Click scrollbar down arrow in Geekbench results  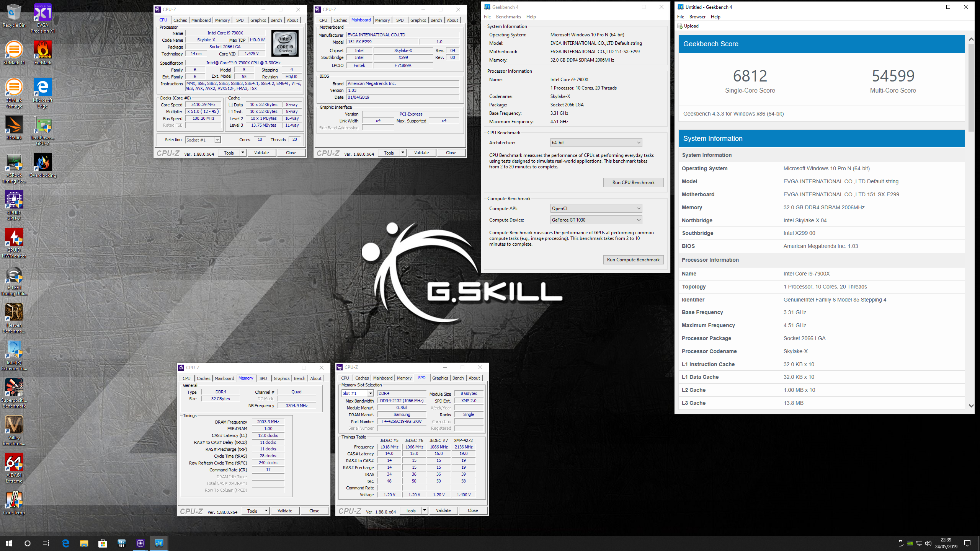[971, 406]
